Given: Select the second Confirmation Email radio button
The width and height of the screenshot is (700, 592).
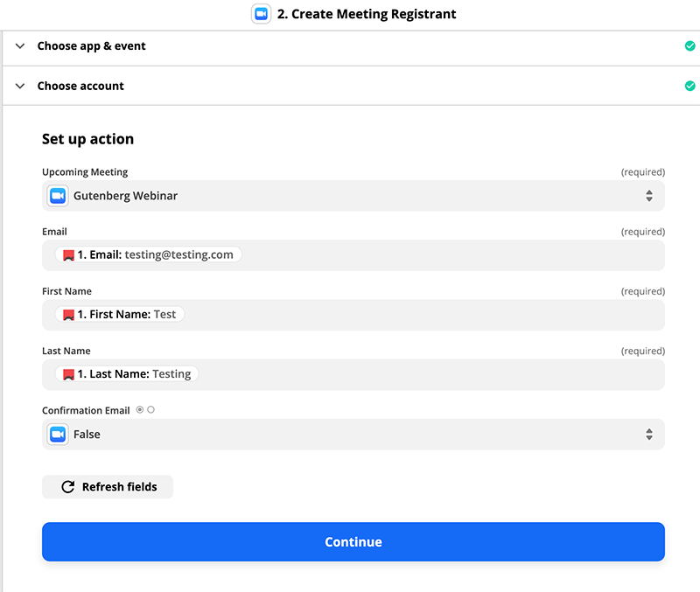Looking at the screenshot, I should pyautogui.click(x=150, y=408).
